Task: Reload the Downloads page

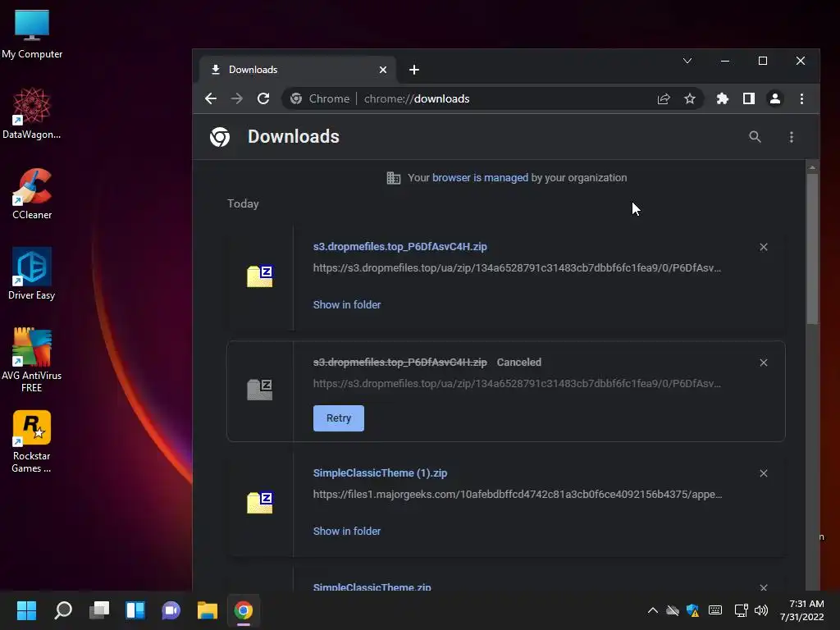Action: [x=263, y=98]
